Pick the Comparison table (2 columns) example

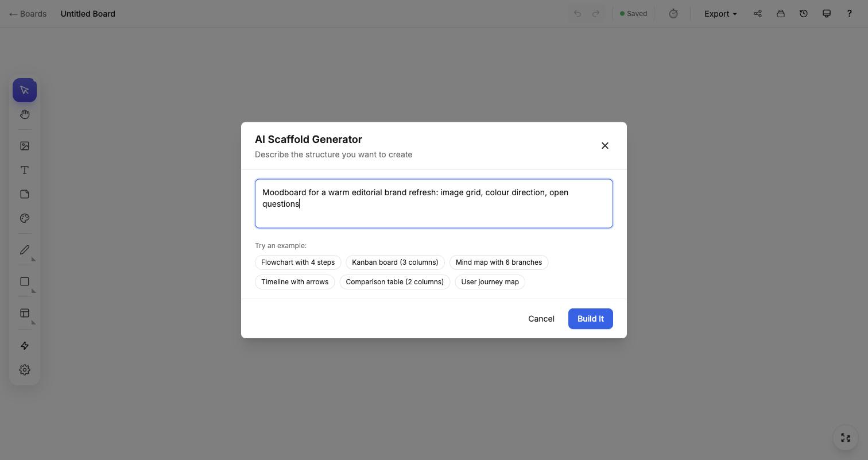(x=395, y=282)
